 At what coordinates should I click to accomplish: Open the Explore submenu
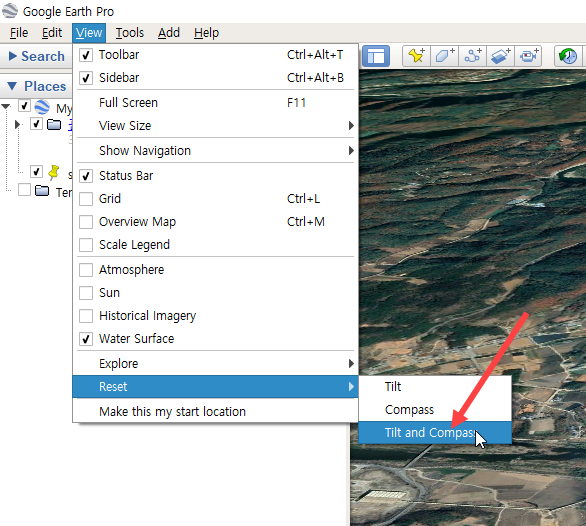pyautogui.click(x=215, y=363)
